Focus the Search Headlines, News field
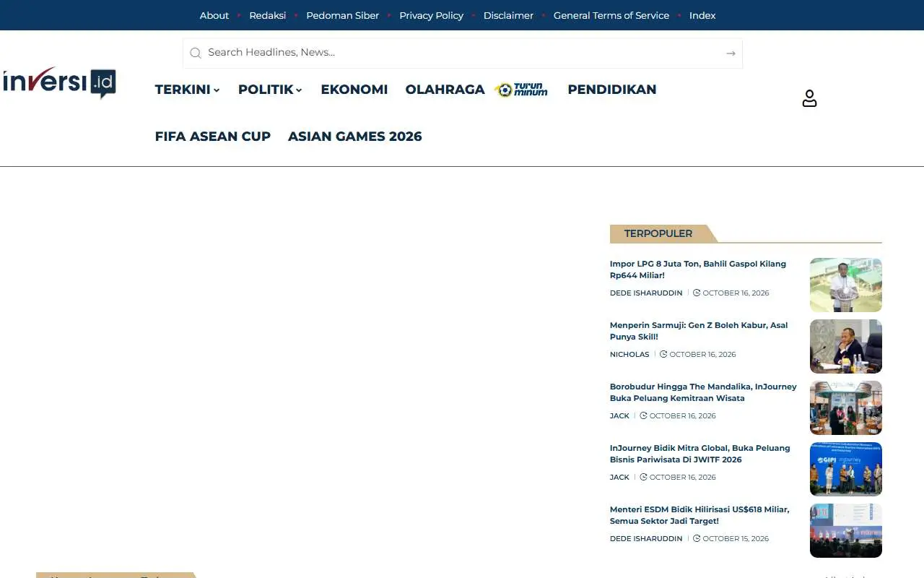The width and height of the screenshot is (924, 578). [463, 53]
